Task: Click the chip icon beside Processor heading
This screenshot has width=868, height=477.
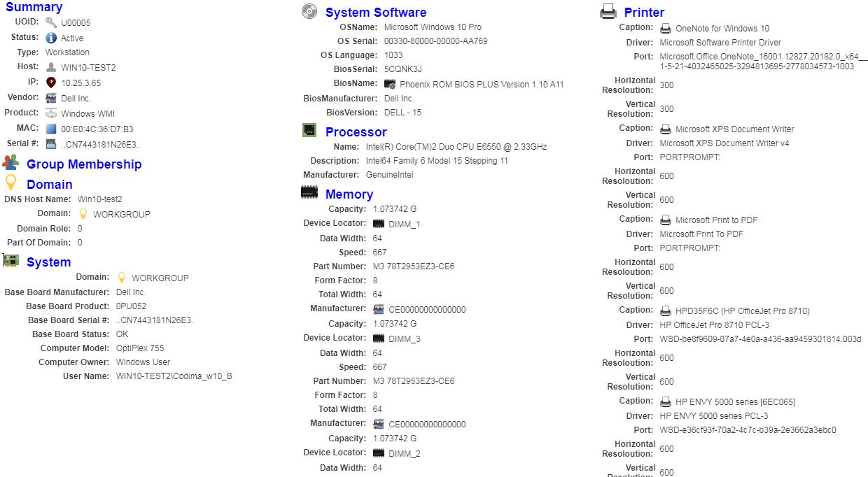Action: pos(309,130)
